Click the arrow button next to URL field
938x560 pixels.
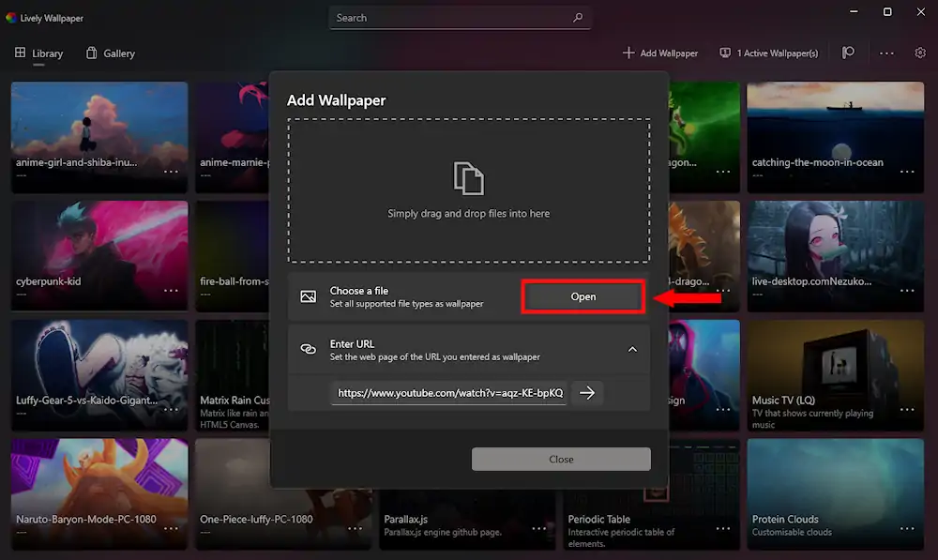pyautogui.click(x=587, y=392)
